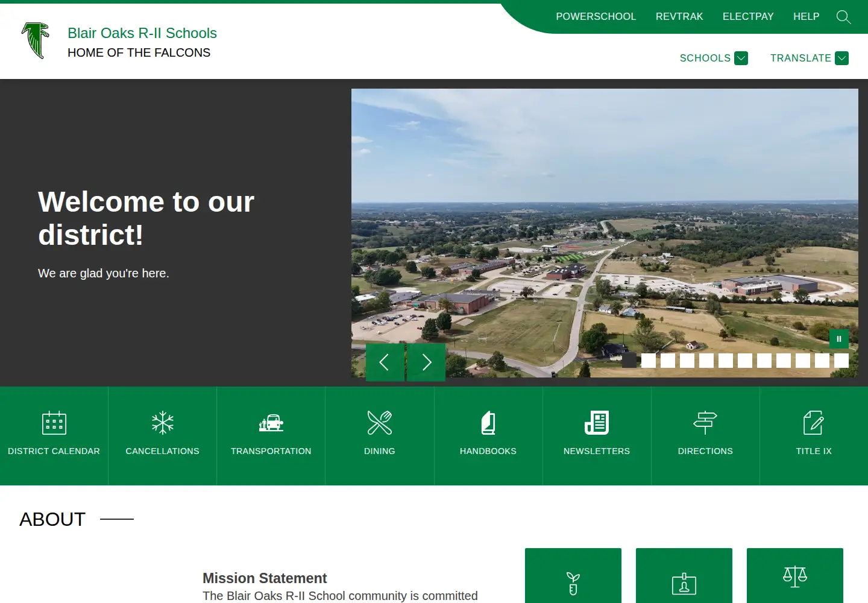The image size is (868, 603).
Task: Open the Handbooks book tile
Action: (x=488, y=435)
